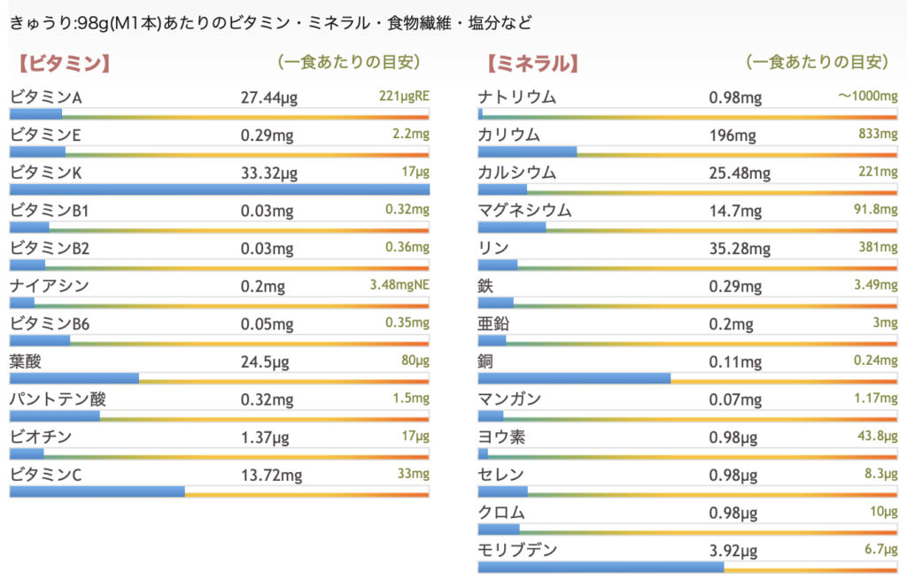Click the ビタミンK progress bar

[219, 190]
